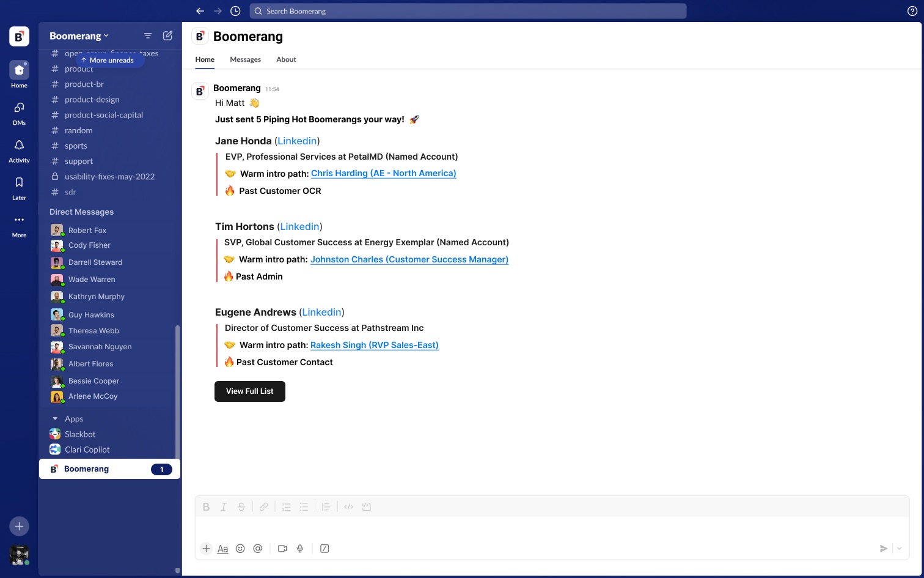Open the Boomerang workspace name dropdown
Image resolution: width=924 pixels, height=578 pixels.
click(x=79, y=36)
